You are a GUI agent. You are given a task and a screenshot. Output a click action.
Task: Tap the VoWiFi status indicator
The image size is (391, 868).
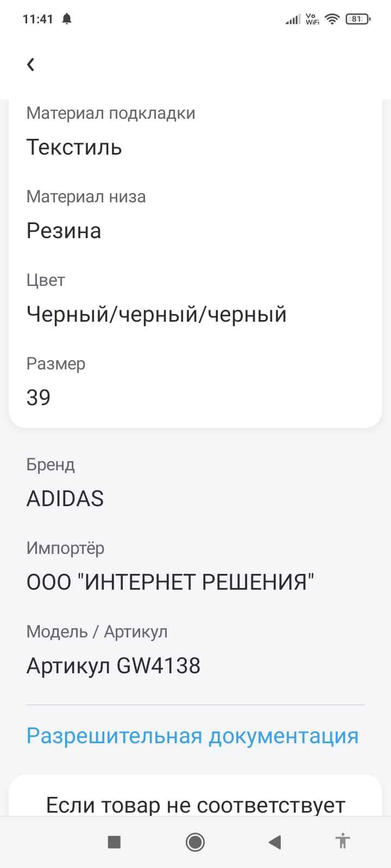click(312, 19)
